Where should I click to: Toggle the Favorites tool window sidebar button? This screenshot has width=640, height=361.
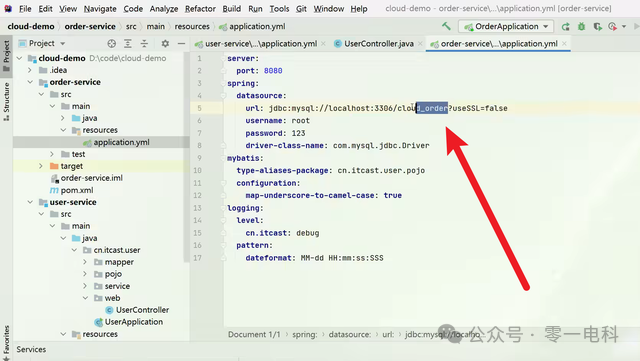(x=6, y=342)
